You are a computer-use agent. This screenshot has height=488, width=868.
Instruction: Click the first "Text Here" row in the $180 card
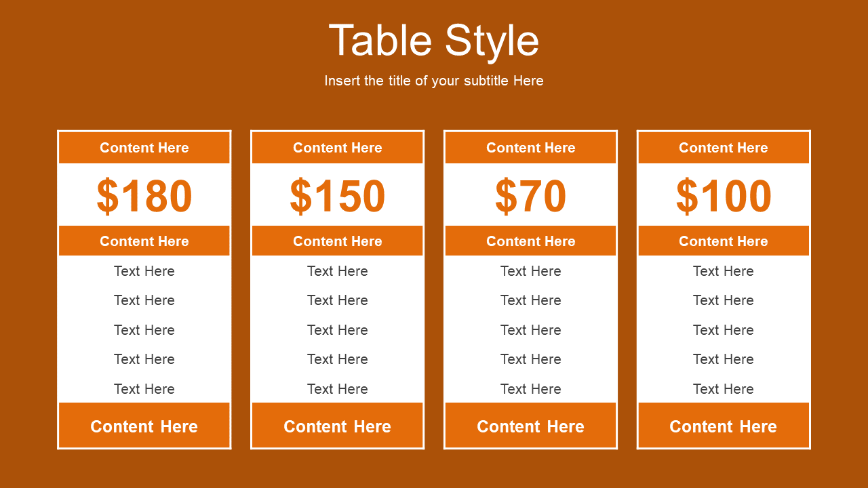pyautogui.click(x=144, y=271)
